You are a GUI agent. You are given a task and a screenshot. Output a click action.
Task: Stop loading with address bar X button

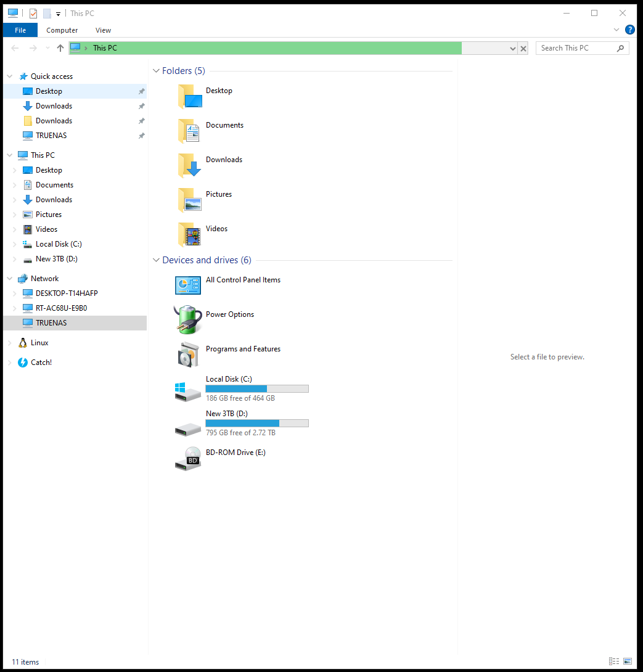pyautogui.click(x=523, y=48)
